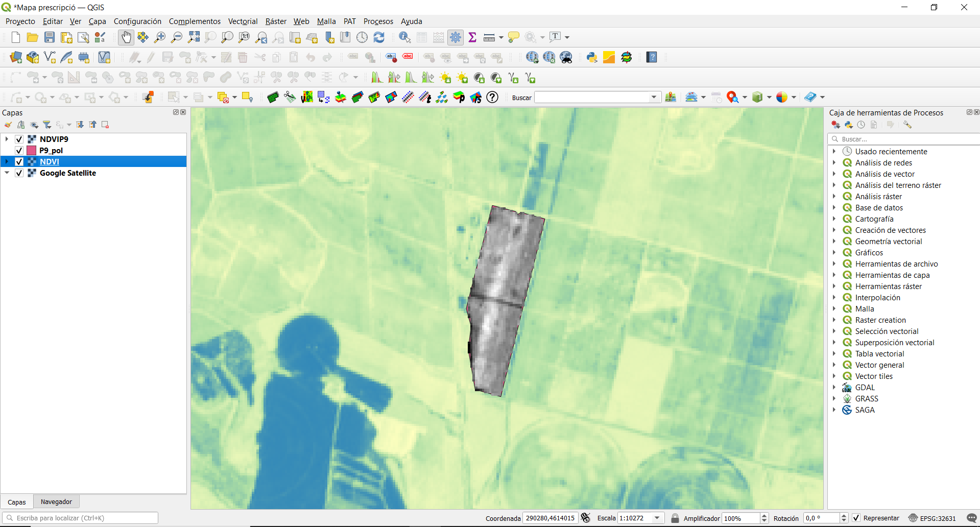Open a project with the folder icon

32,37
